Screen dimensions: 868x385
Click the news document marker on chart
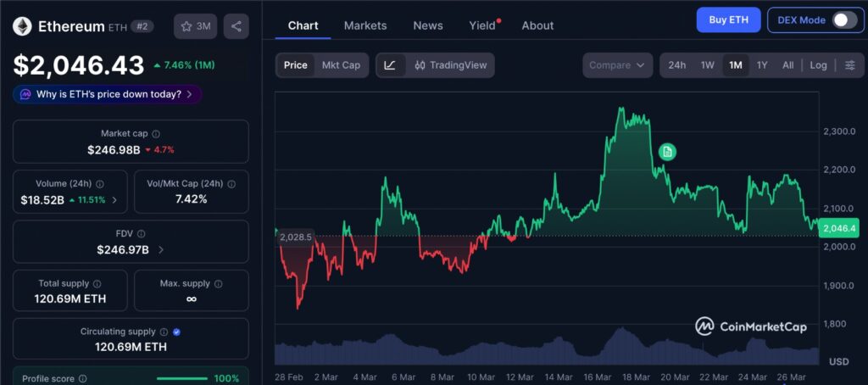click(x=667, y=152)
